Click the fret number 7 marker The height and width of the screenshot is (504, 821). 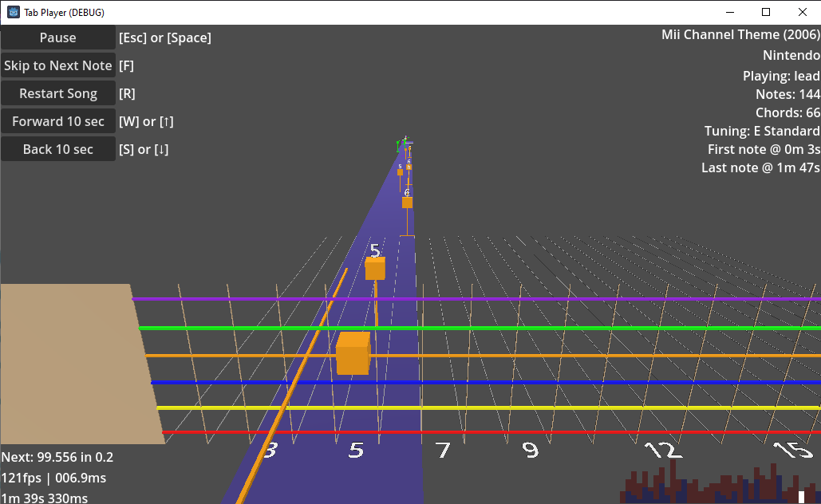point(443,450)
